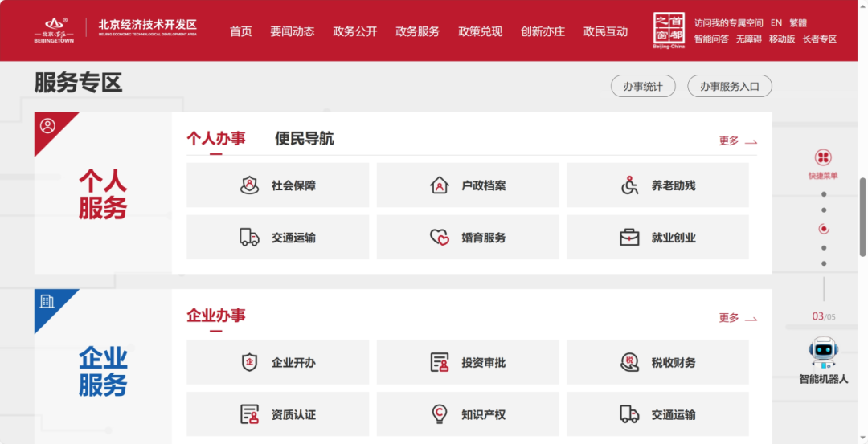Open the 首页 nav item

click(x=241, y=31)
